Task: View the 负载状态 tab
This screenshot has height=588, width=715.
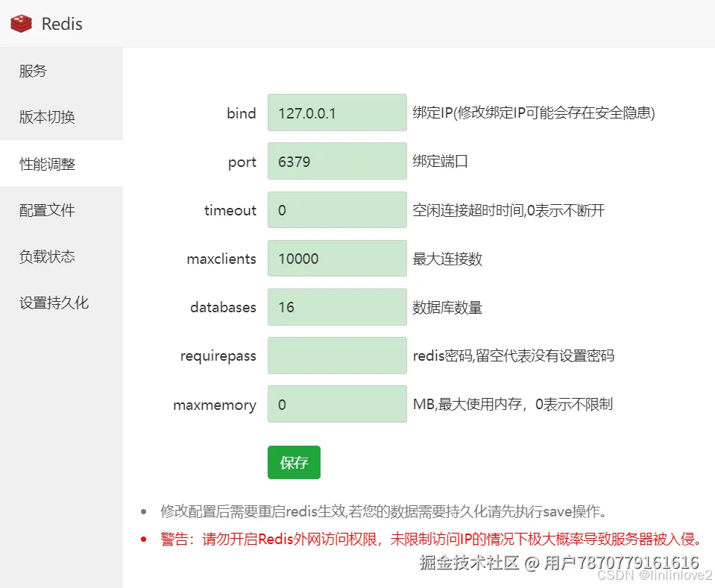Action: pos(61,256)
